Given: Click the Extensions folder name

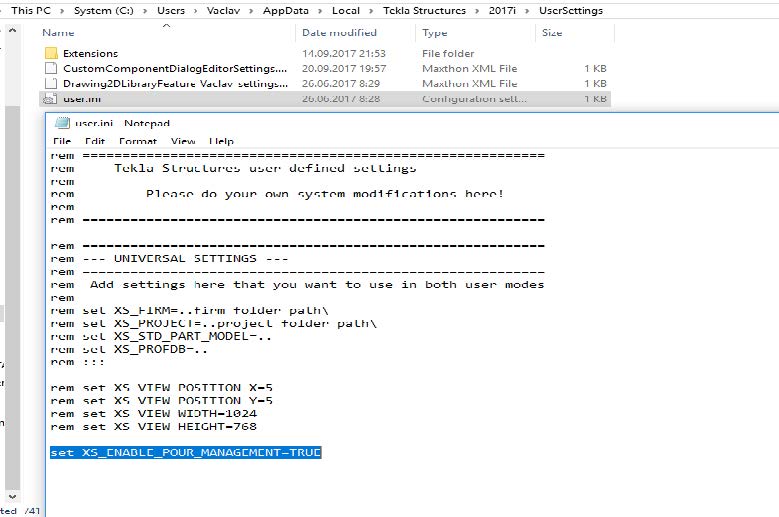Looking at the screenshot, I should point(90,53).
